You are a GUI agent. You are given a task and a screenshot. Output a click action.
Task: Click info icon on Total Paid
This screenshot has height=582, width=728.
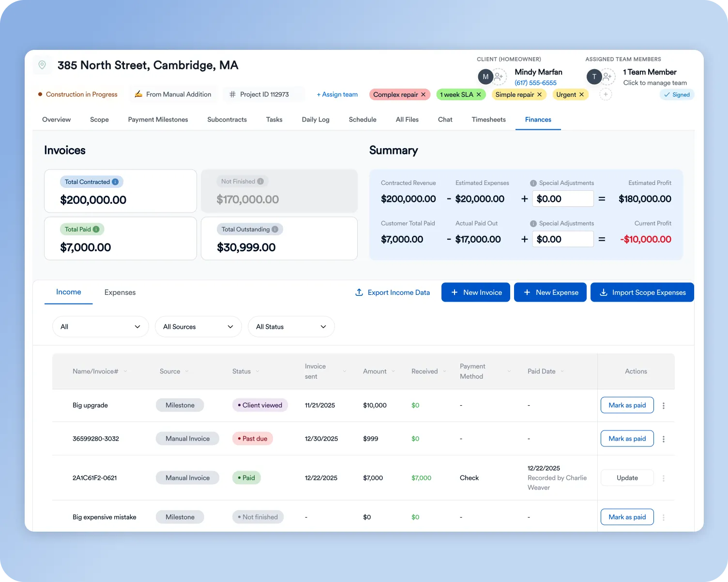pyautogui.click(x=96, y=230)
